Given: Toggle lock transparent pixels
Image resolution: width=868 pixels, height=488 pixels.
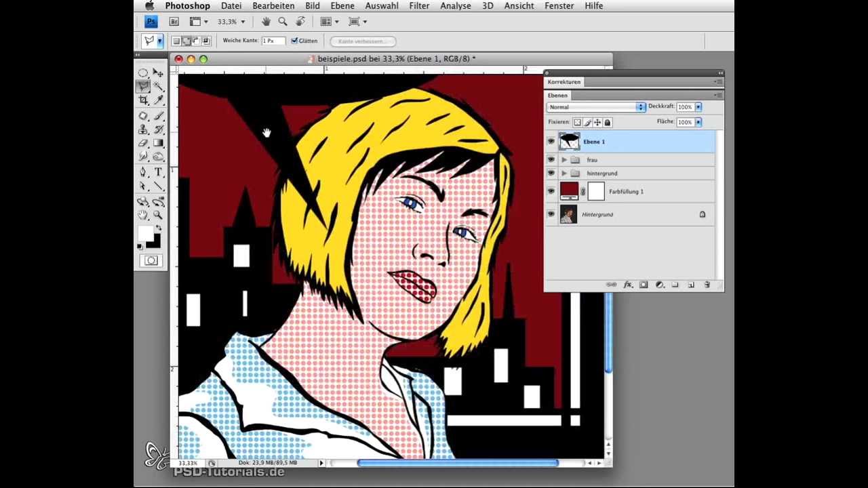Looking at the screenshot, I should [x=577, y=123].
